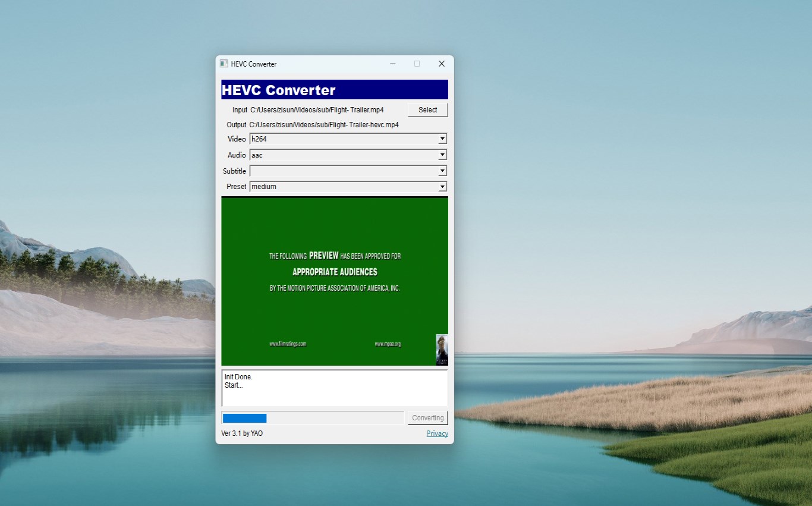Open the Preset dropdown showing medium
This screenshot has height=506, width=812.
[x=442, y=187]
